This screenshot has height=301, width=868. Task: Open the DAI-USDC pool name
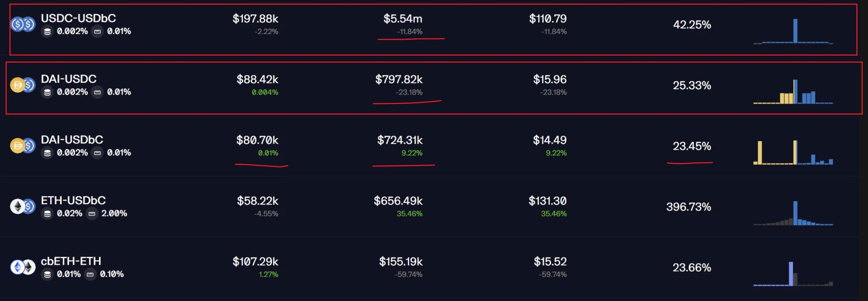click(x=69, y=79)
